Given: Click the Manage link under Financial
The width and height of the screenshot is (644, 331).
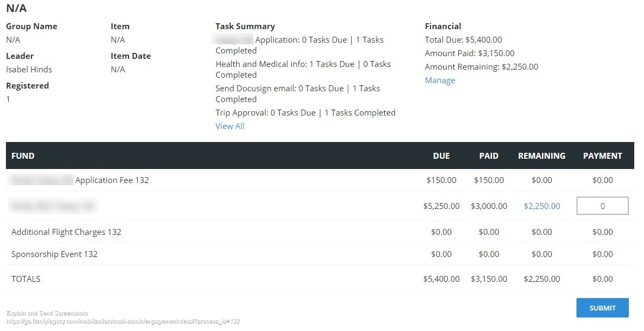Looking at the screenshot, I should 440,80.
